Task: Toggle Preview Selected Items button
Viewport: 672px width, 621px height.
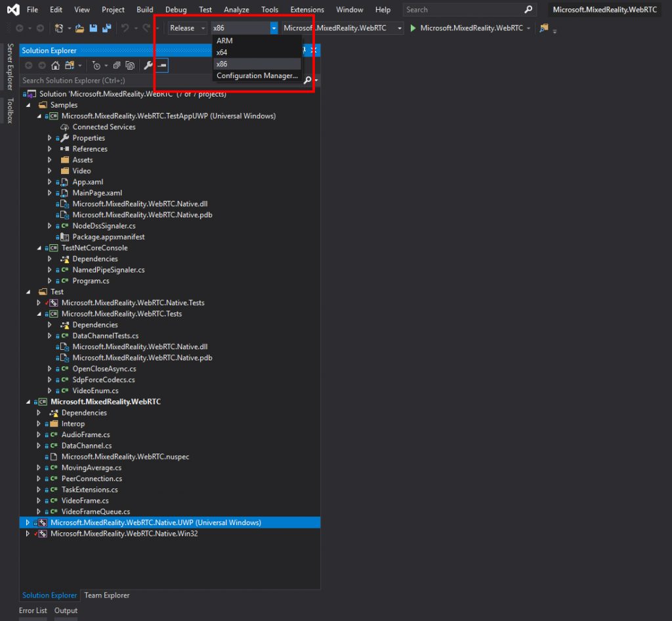Action: (x=162, y=66)
